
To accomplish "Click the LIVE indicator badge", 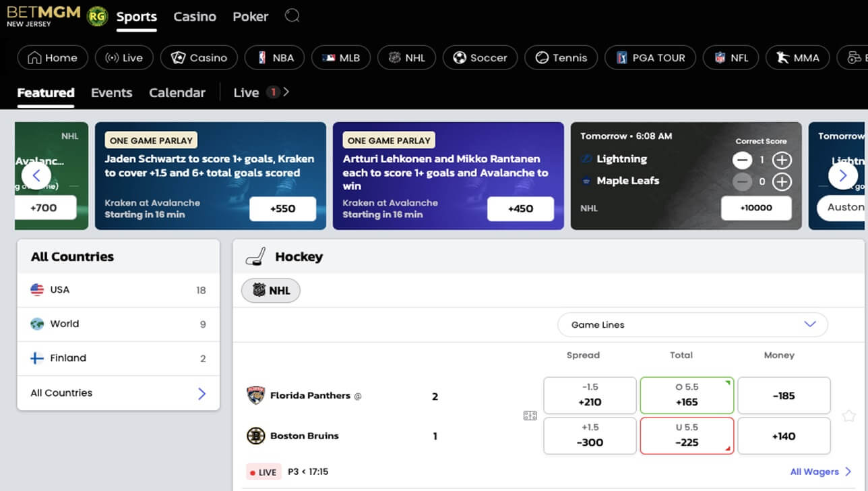I will pos(264,472).
